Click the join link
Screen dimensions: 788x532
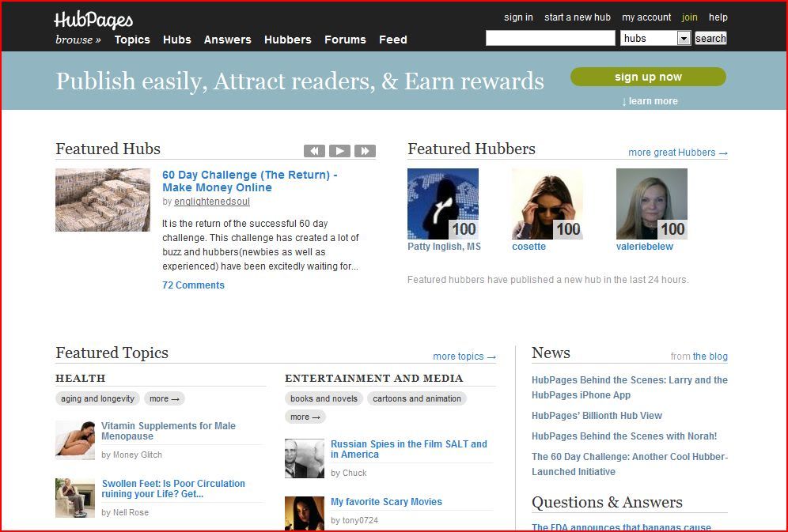690,17
